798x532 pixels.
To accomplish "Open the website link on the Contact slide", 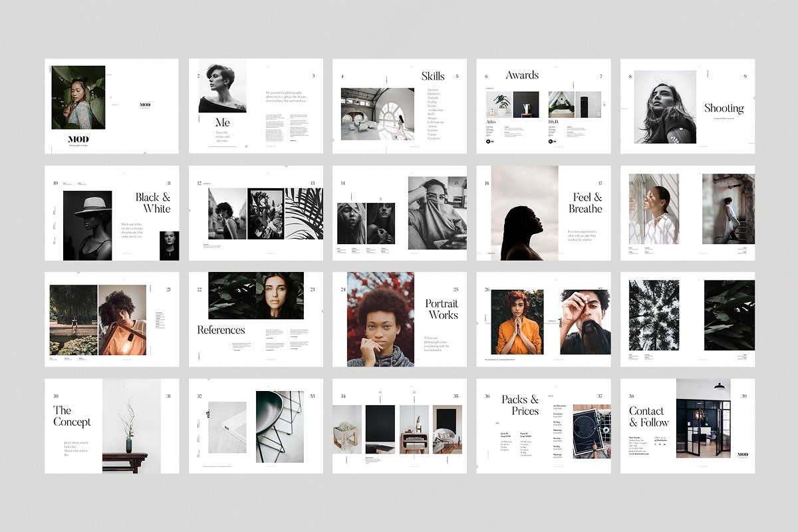I will point(639,454).
